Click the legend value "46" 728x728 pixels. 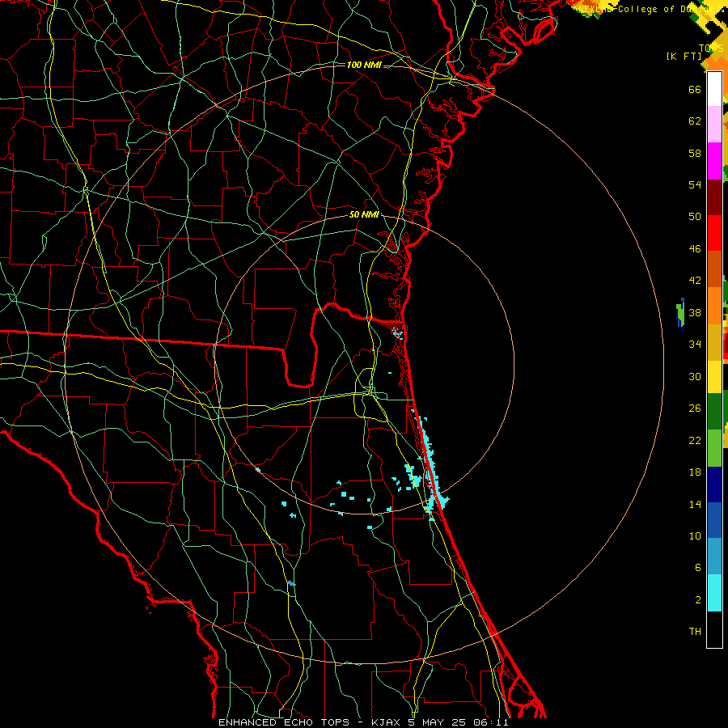click(x=695, y=249)
